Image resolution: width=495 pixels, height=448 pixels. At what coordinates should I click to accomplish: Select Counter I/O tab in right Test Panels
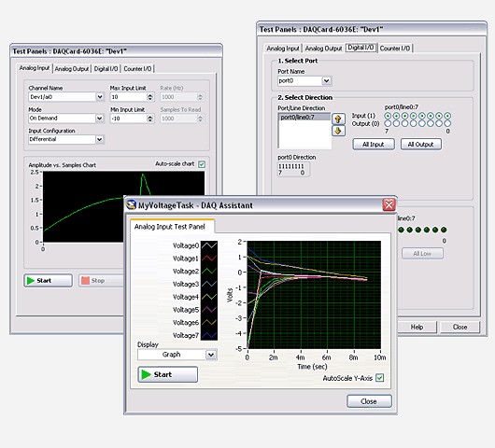tap(395, 49)
